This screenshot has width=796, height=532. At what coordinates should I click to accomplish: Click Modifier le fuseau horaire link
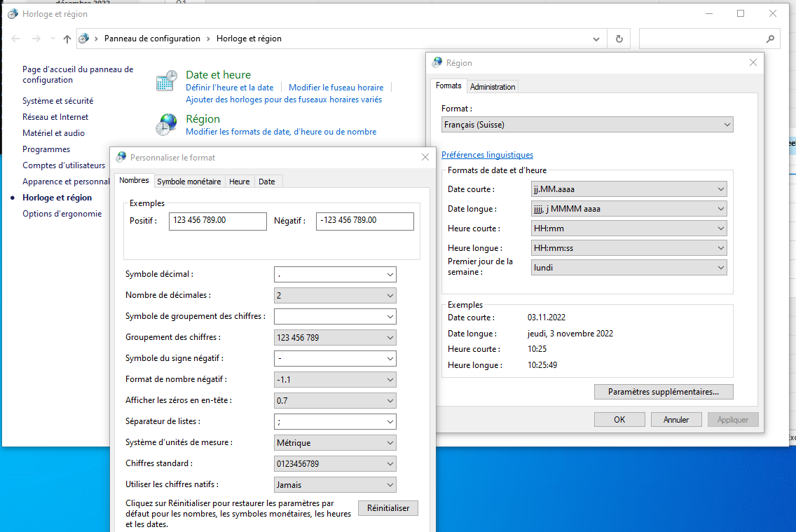tap(336, 88)
